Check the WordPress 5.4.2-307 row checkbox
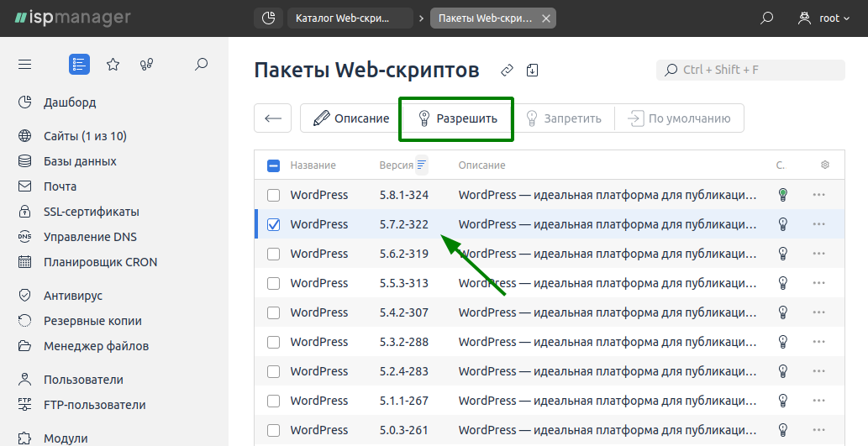868x446 pixels. point(273,312)
